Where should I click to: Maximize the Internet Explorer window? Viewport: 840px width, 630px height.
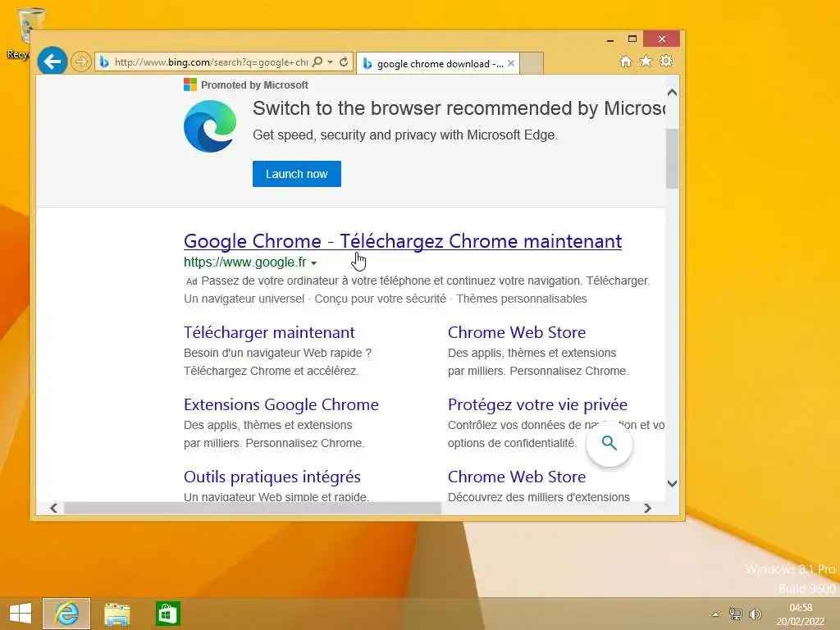point(632,39)
